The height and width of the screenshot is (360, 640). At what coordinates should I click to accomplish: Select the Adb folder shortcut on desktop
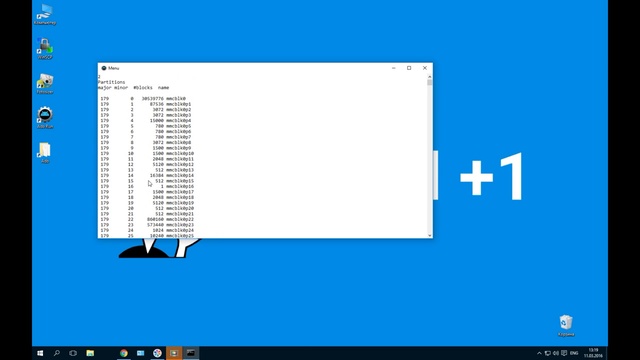coord(45,153)
